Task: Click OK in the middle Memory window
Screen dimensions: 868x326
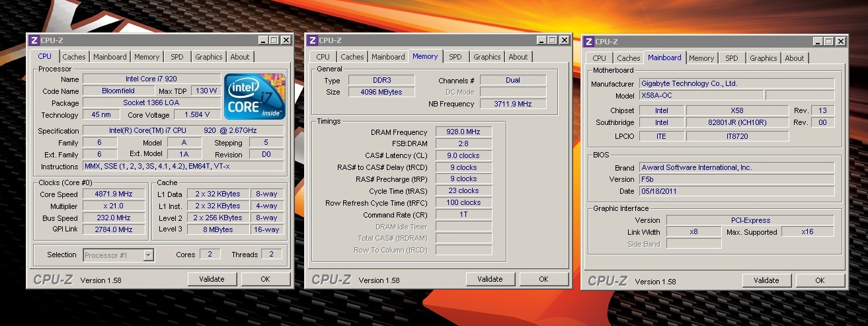Action: tap(543, 279)
